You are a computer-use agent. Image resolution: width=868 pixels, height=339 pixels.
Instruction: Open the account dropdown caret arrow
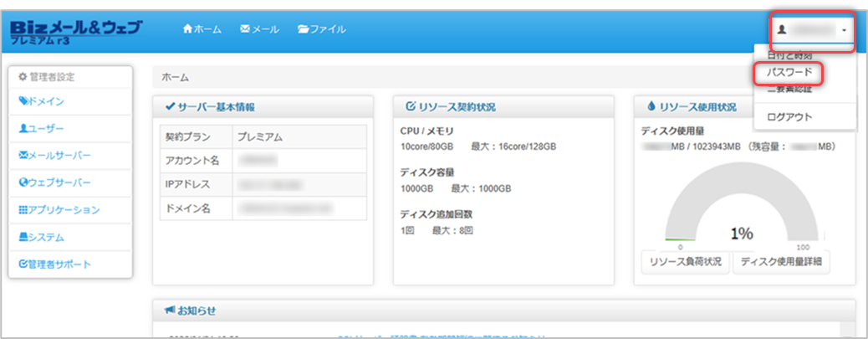coord(845,30)
